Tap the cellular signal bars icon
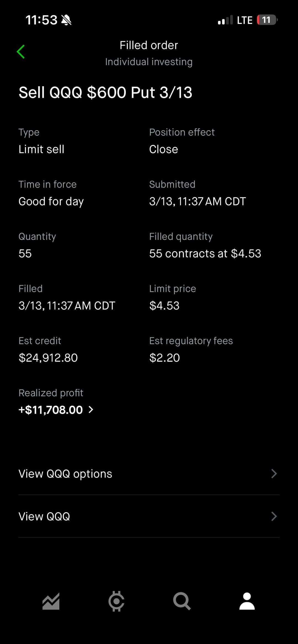The height and width of the screenshot is (644, 298). pos(225,20)
